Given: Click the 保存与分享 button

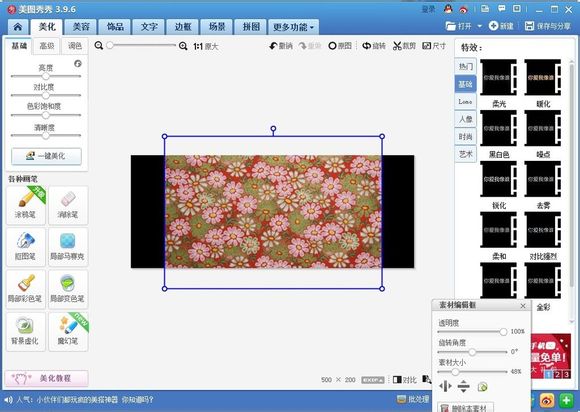Looking at the screenshot, I should pyautogui.click(x=548, y=26).
